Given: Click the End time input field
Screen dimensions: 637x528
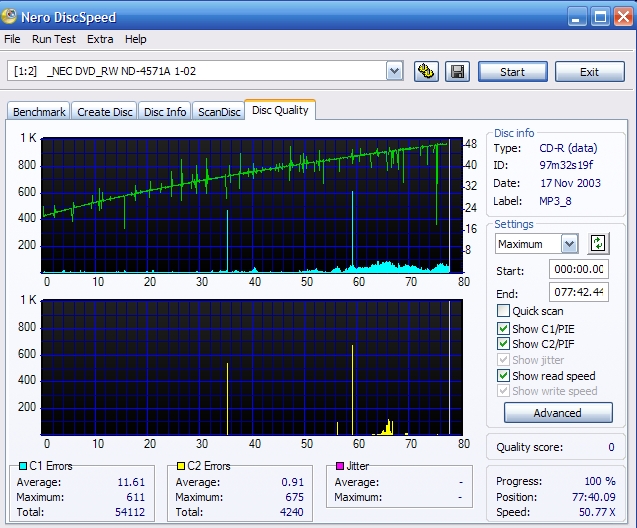Looking at the screenshot, I should point(578,292).
